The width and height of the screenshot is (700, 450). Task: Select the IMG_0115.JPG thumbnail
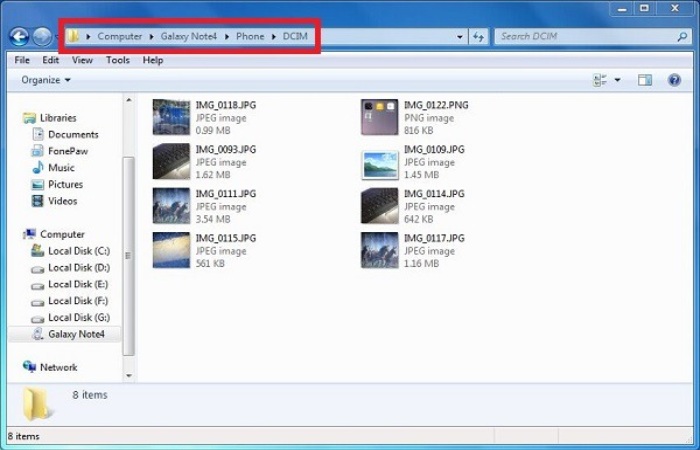pyautogui.click(x=171, y=250)
